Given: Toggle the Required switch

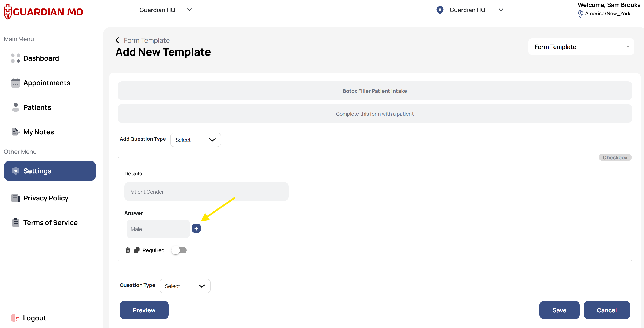Looking at the screenshot, I should point(179,250).
